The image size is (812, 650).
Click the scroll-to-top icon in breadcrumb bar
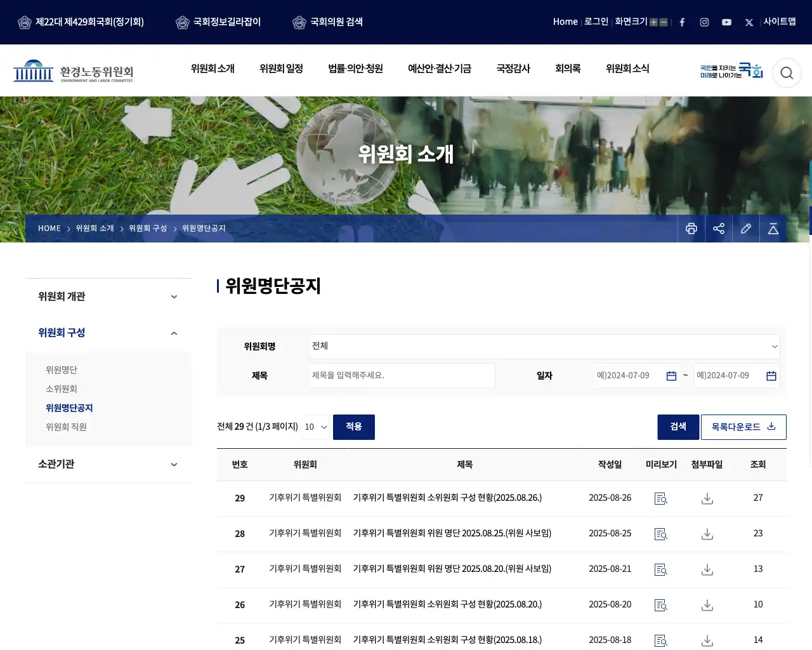coord(773,229)
